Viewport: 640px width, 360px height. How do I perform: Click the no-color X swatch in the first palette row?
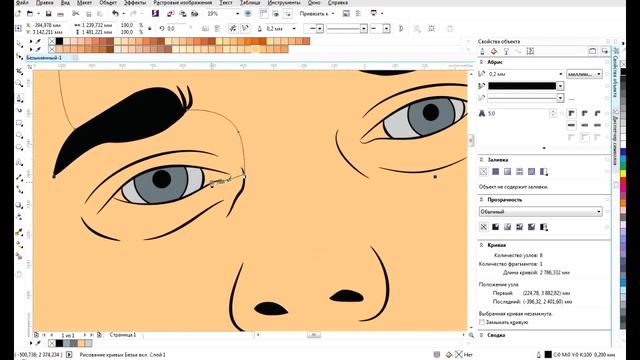(x=52, y=41)
